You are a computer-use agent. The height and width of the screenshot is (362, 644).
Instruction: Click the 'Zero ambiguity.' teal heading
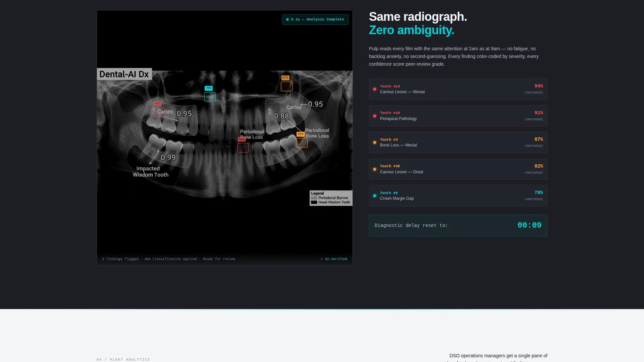412,30
